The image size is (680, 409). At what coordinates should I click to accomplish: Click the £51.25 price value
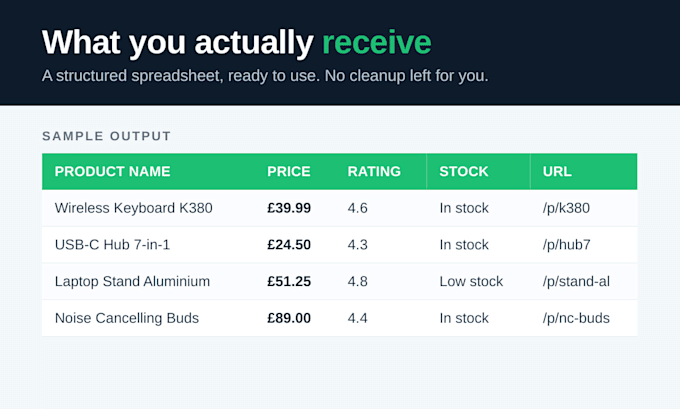289,281
